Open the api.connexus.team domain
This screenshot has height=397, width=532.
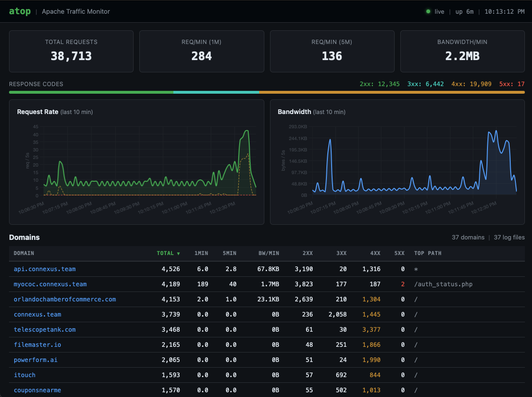[45, 269]
